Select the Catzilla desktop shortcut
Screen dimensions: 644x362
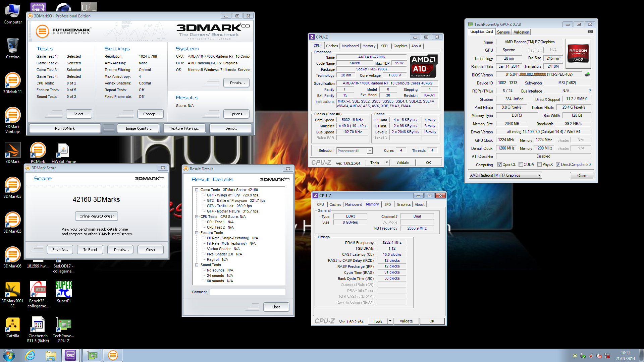13,327
